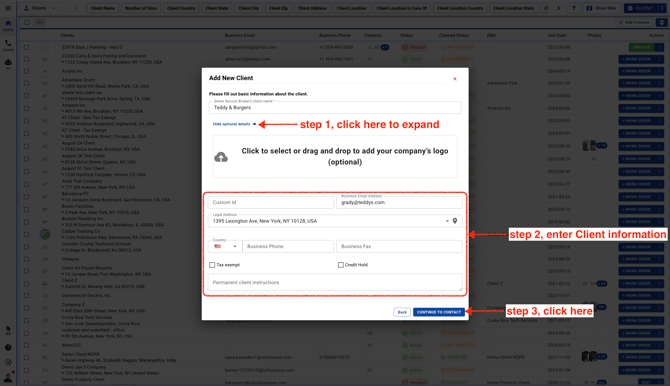
Task: Toggle the sort order arrows button
Action: pyautogui.click(x=662, y=22)
